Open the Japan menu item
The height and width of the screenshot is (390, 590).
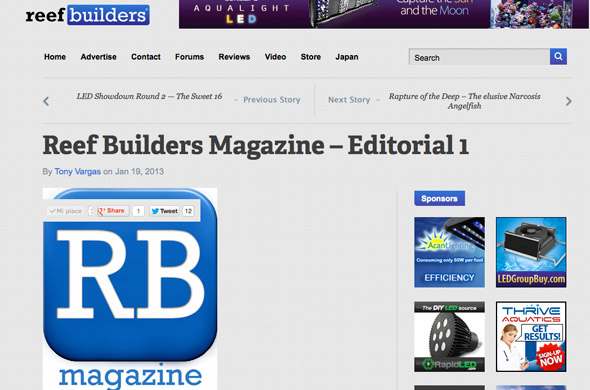point(347,57)
